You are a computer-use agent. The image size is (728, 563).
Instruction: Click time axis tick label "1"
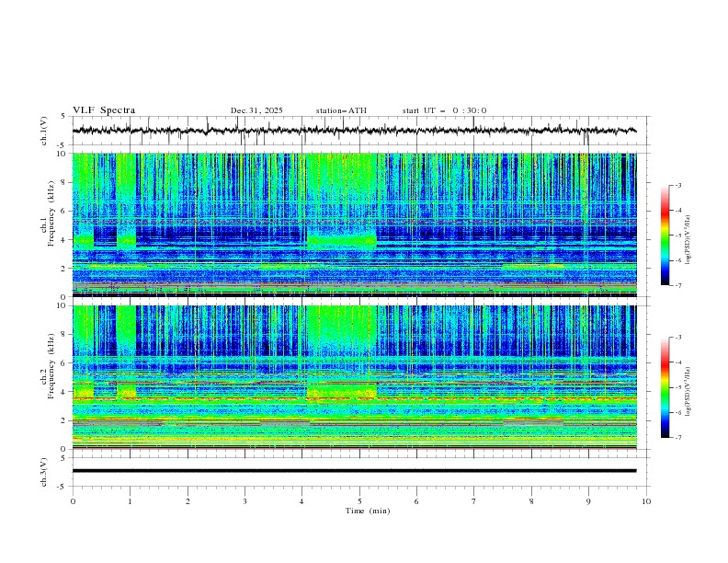pos(130,501)
